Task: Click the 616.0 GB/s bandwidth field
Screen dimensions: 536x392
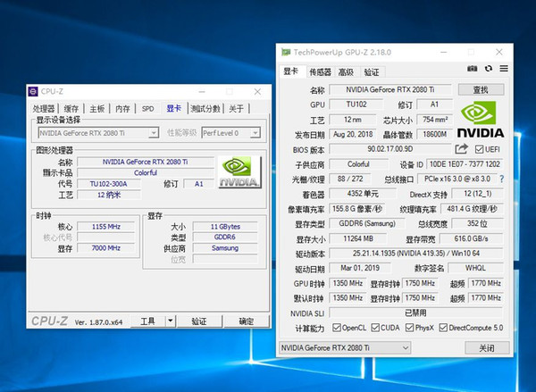Action: tap(471, 238)
